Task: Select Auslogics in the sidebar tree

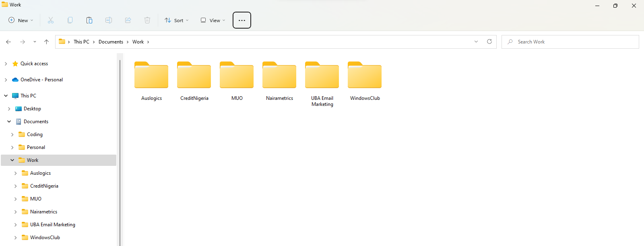Action: pos(40,173)
